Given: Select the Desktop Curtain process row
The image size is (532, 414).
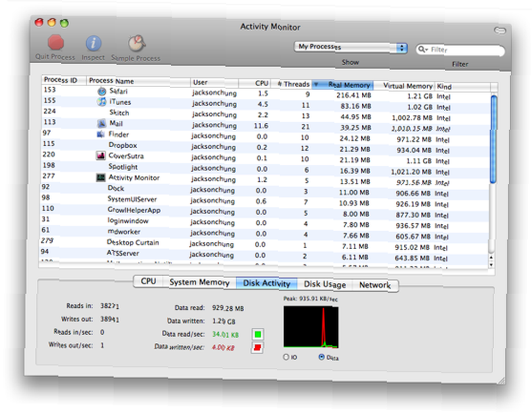Looking at the screenshot, I should (264, 243).
